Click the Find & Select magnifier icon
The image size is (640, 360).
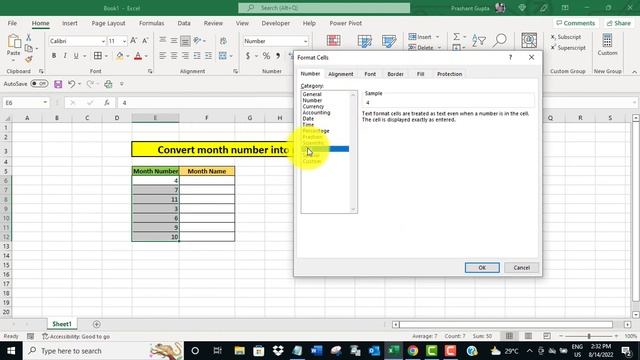[500, 40]
